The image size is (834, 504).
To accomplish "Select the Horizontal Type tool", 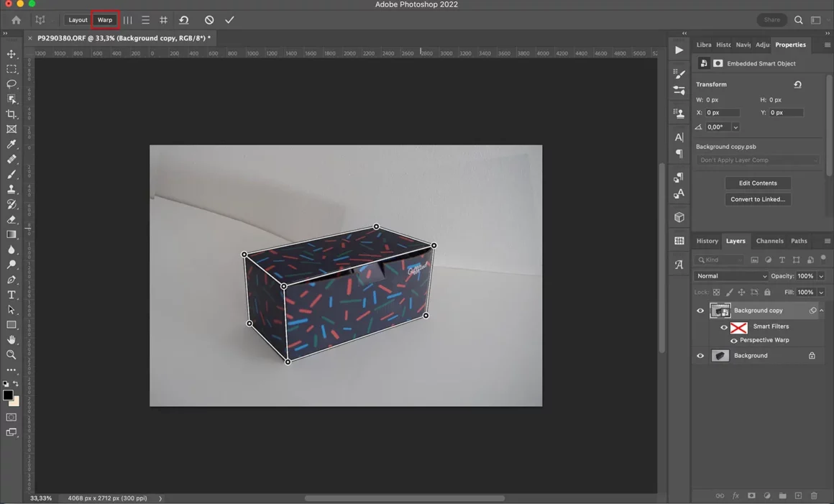I will [x=12, y=295].
